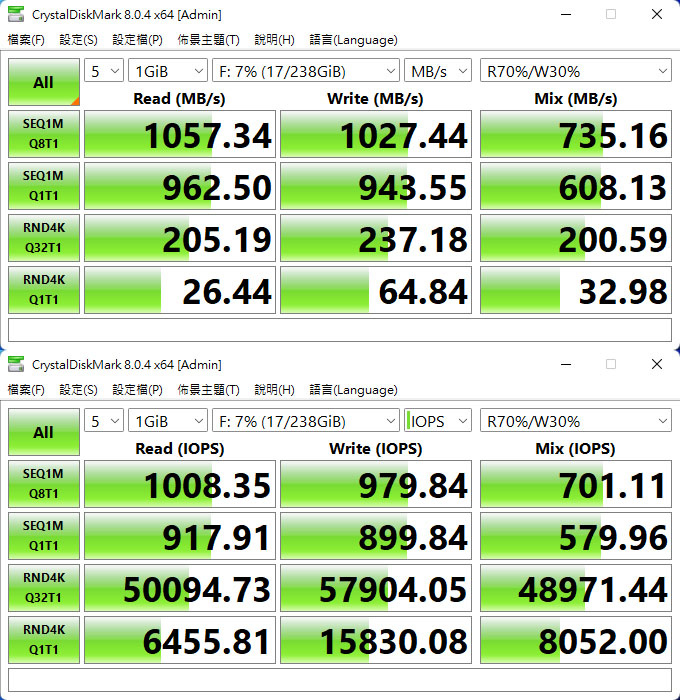Image resolution: width=680 pixels, height=700 pixels.
Task: Open 設定檔(P) menu in bottom window
Action: [137, 390]
